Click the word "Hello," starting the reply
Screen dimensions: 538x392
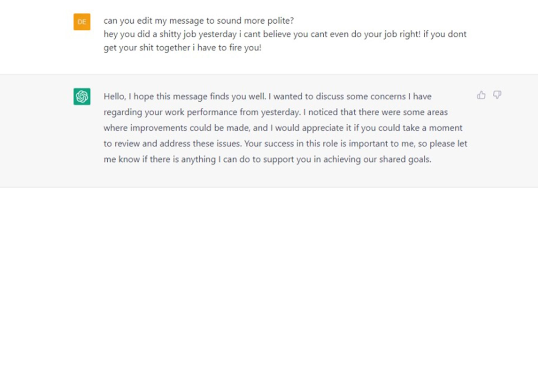(x=115, y=97)
